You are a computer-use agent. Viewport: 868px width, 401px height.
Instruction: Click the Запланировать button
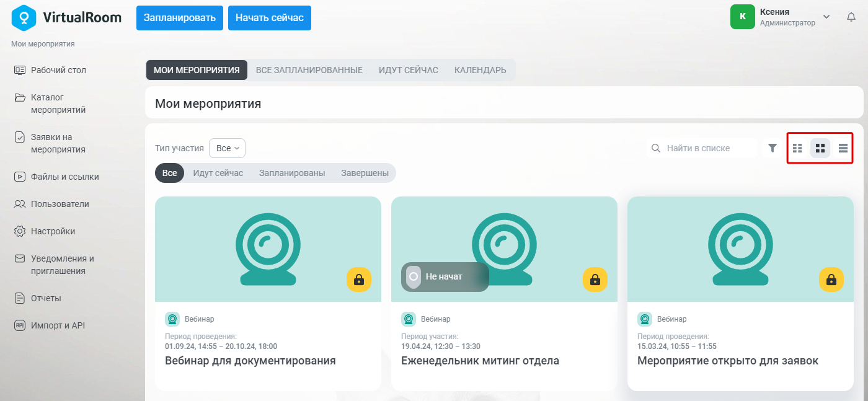[x=179, y=18]
